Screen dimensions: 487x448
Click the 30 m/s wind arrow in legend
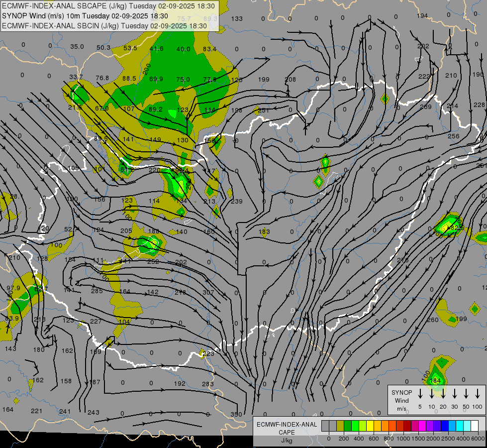click(454, 394)
